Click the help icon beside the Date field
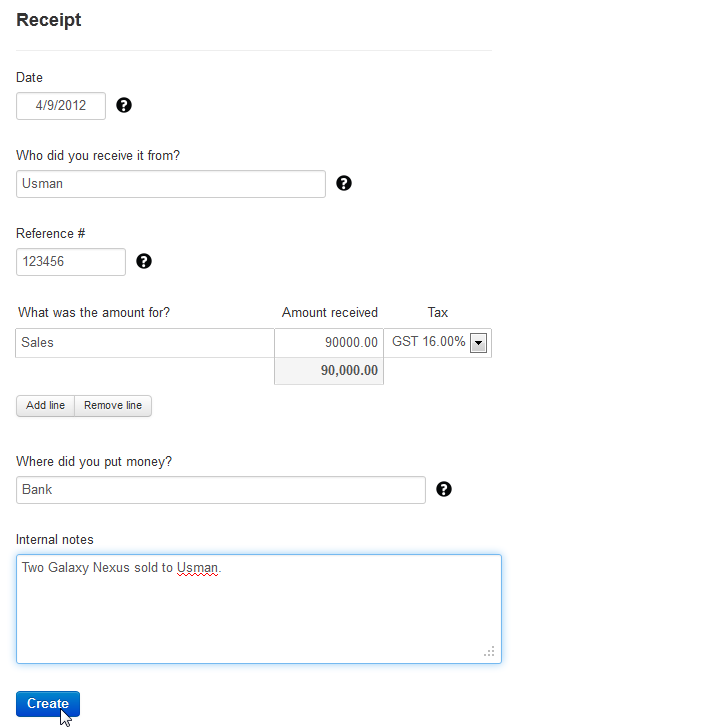The width and height of the screenshot is (710, 728). [x=124, y=105]
